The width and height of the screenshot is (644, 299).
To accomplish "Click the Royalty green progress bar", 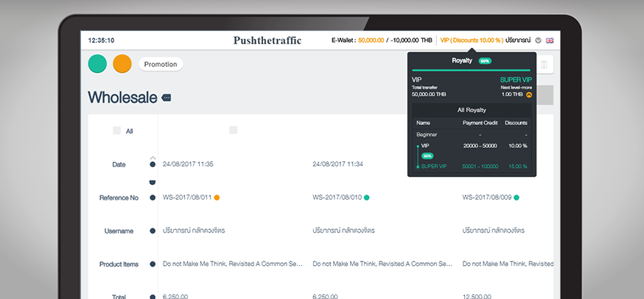I will [471, 71].
